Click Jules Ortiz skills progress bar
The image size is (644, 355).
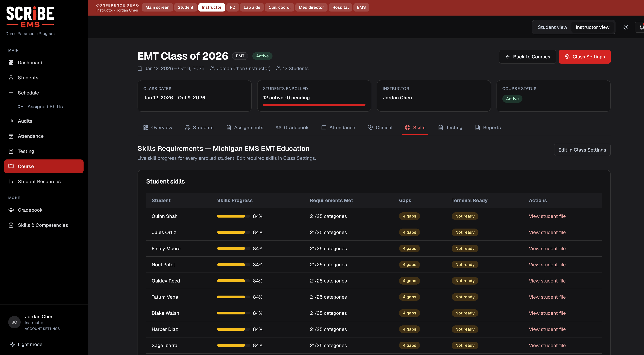click(x=233, y=232)
